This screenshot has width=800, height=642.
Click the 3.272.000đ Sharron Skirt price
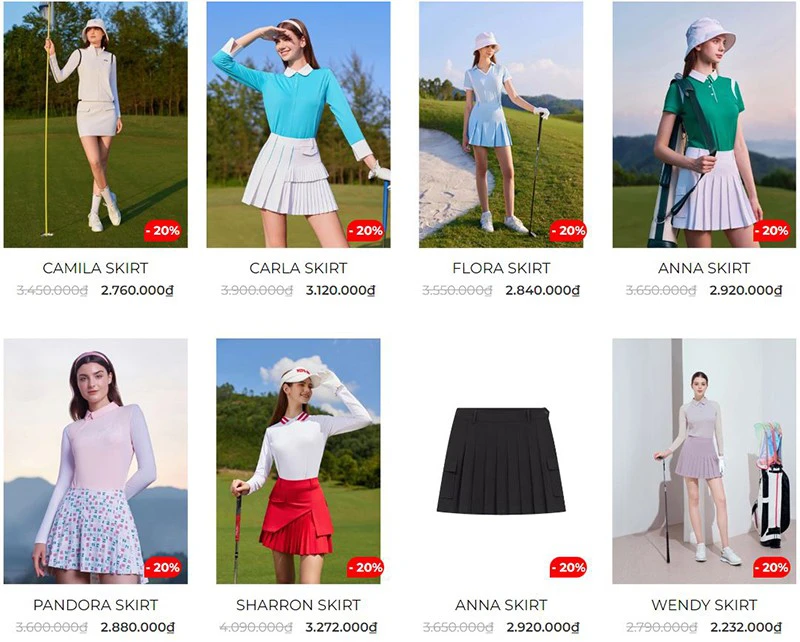tap(341, 627)
